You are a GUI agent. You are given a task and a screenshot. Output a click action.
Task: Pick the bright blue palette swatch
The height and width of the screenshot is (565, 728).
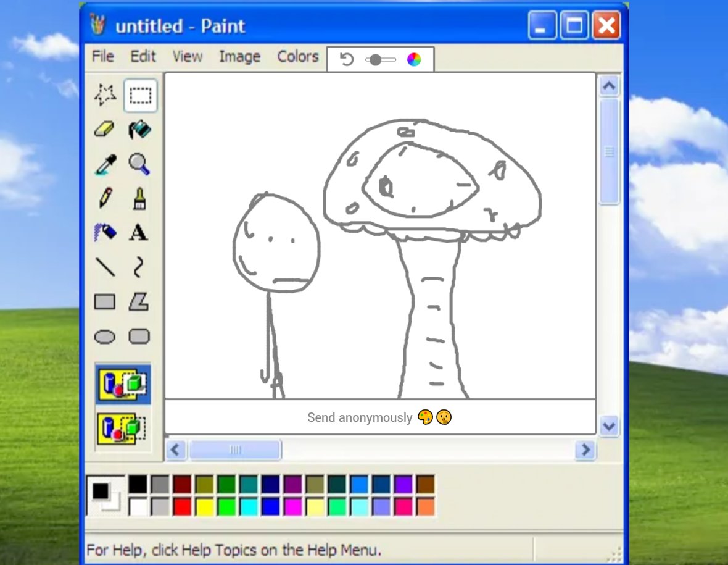271,506
